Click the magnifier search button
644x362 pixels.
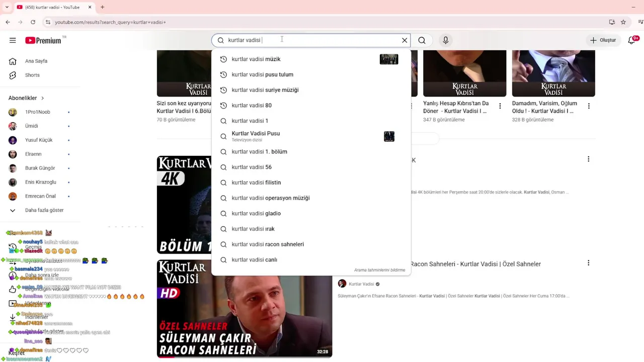[422, 40]
